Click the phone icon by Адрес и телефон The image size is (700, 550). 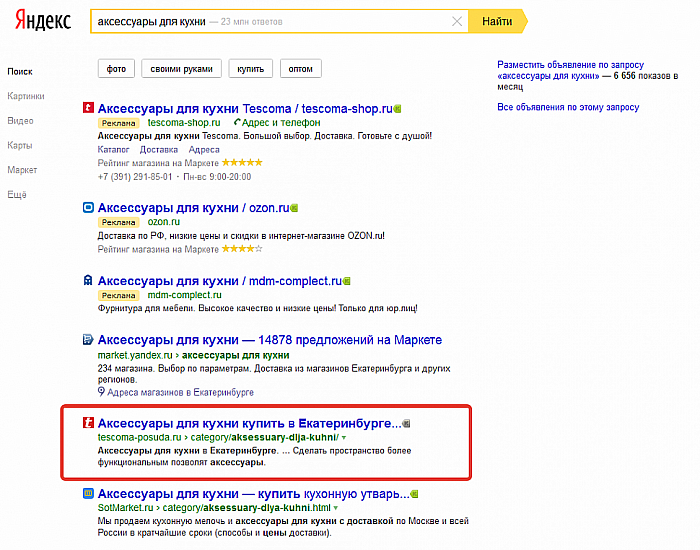pos(237,122)
